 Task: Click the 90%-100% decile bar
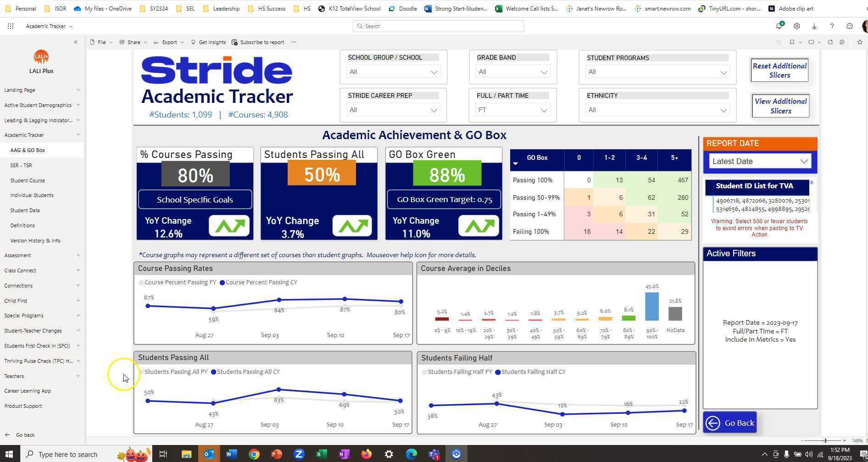tap(652, 306)
